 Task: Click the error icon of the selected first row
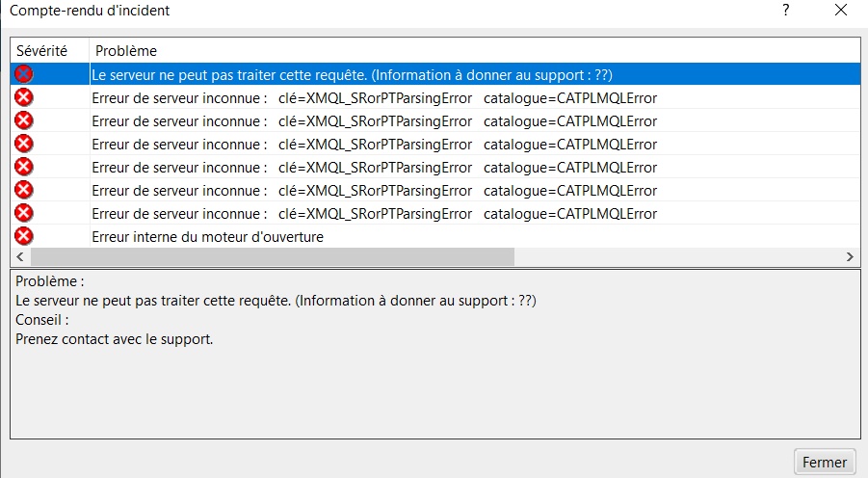(x=24, y=74)
